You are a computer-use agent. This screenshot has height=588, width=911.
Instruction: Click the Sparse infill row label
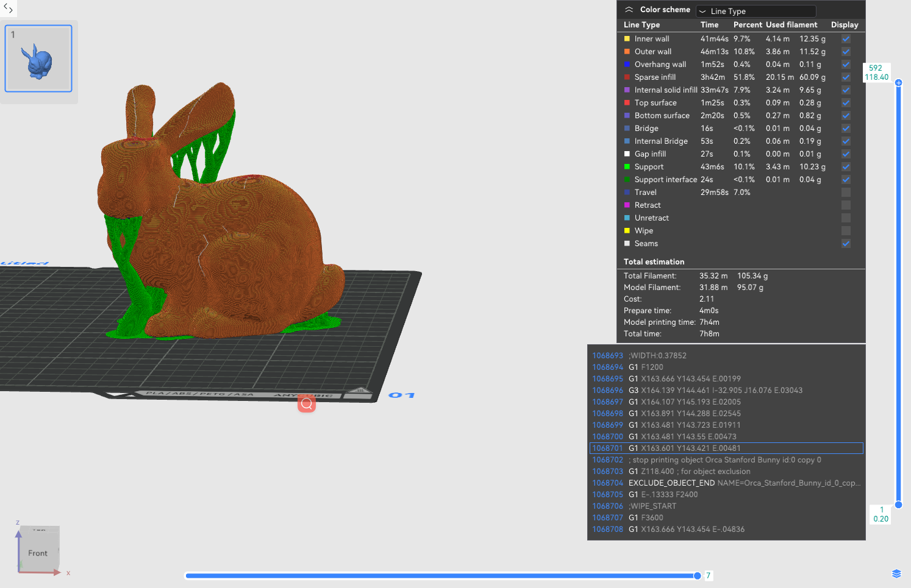[x=655, y=77]
